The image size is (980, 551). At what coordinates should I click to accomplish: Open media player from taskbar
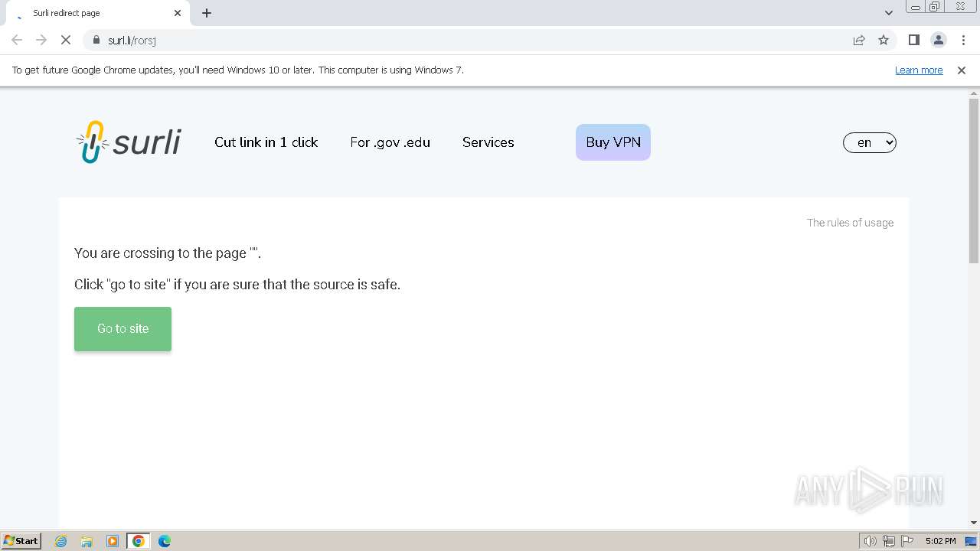tap(113, 541)
